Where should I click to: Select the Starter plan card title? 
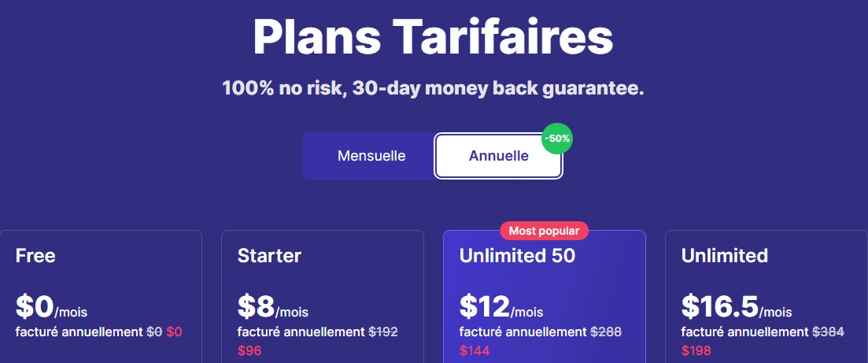[x=269, y=255]
